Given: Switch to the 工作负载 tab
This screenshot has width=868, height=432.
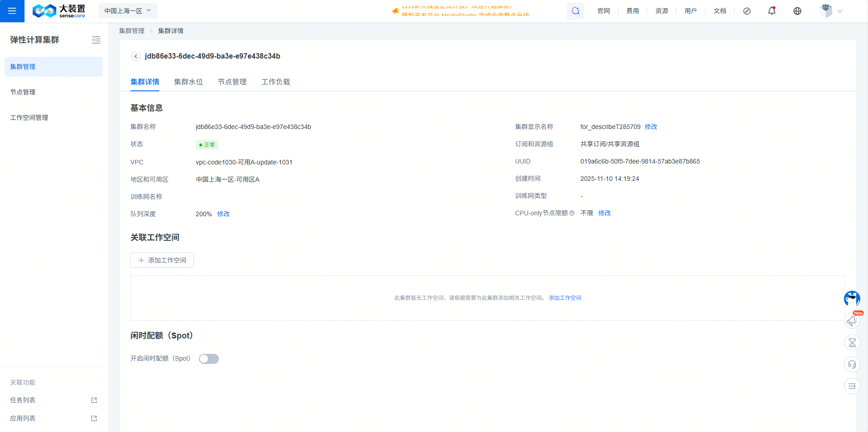Looking at the screenshot, I should (276, 82).
